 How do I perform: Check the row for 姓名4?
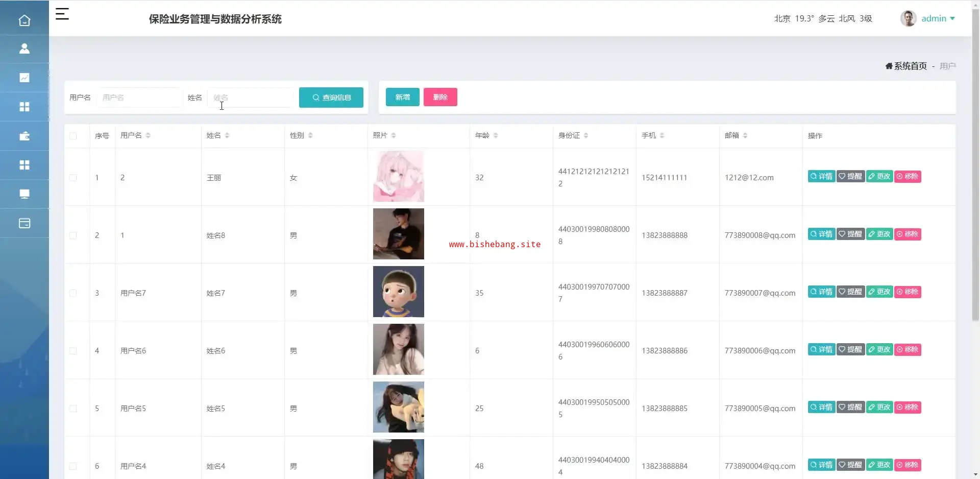click(x=73, y=466)
